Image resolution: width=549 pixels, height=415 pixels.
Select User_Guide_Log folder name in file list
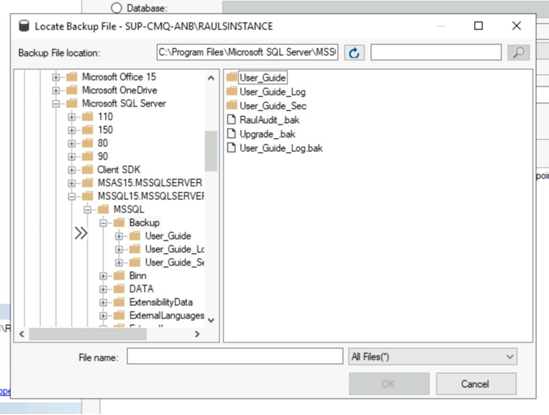(x=272, y=92)
